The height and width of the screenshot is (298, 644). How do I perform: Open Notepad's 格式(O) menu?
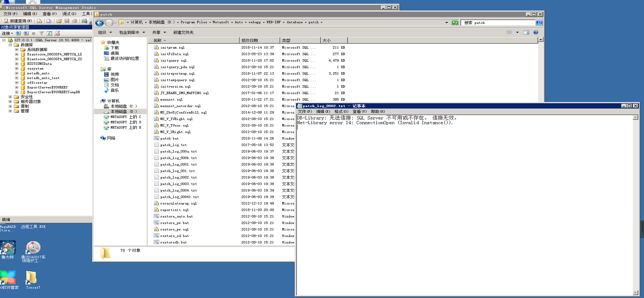(x=341, y=111)
